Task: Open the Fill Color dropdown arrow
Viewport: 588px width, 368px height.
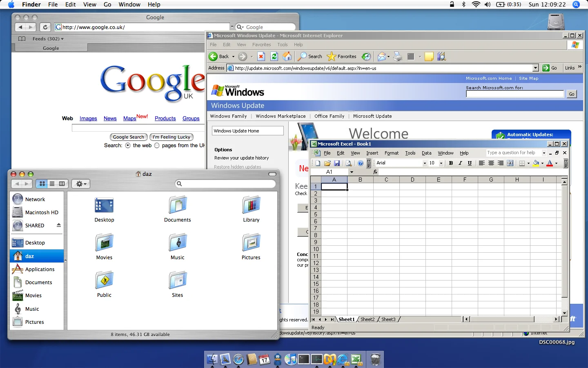Action: coord(542,163)
